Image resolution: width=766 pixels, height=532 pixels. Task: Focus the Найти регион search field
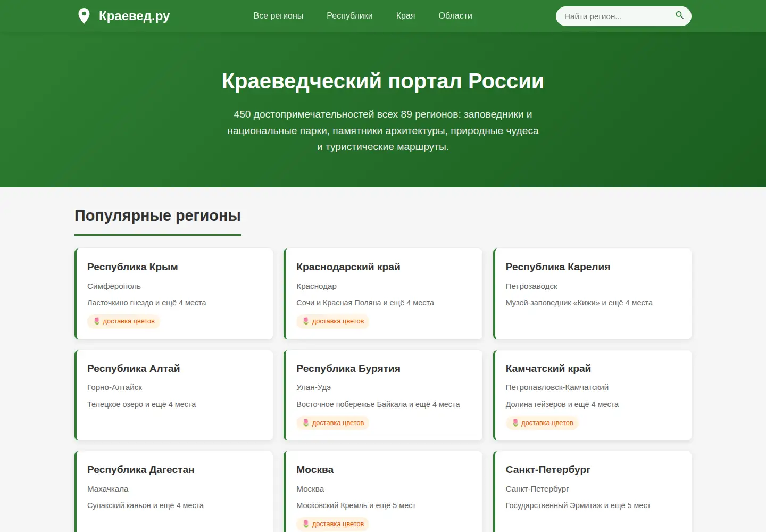pyautogui.click(x=623, y=16)
